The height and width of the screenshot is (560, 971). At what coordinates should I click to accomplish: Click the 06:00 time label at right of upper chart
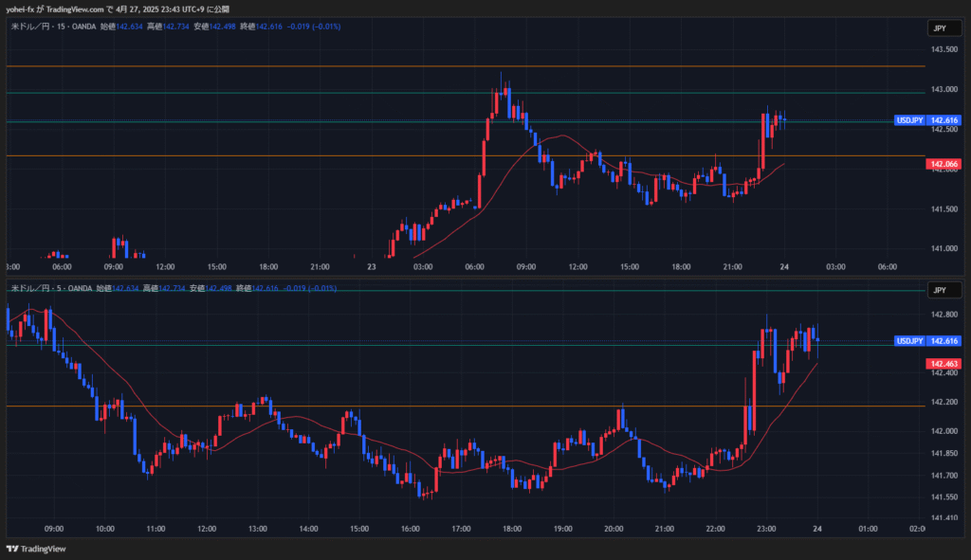click(x=888, y=267)
